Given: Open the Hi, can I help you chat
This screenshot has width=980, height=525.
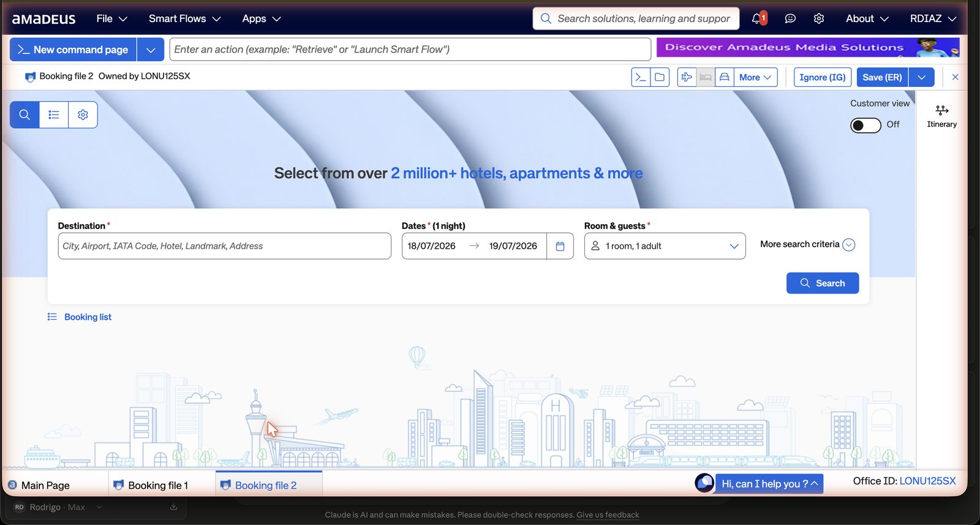Looking at the screenshot, I should tap(769, 483).
